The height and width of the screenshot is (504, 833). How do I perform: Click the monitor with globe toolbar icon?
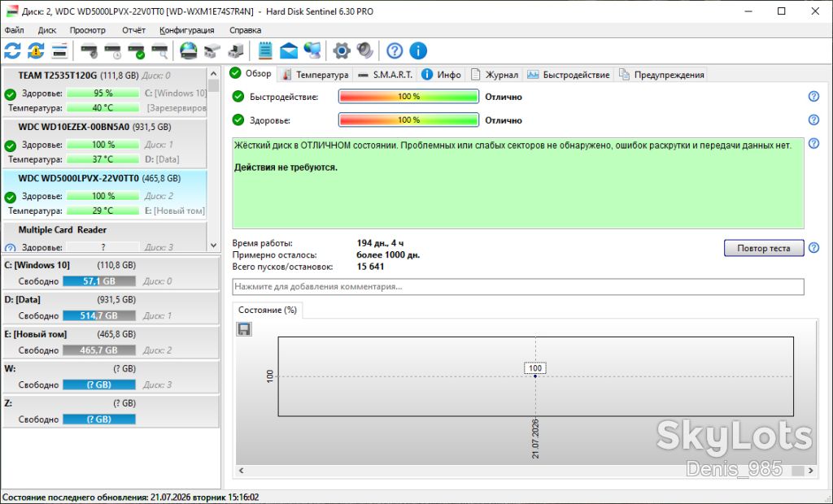pos(312,51)
